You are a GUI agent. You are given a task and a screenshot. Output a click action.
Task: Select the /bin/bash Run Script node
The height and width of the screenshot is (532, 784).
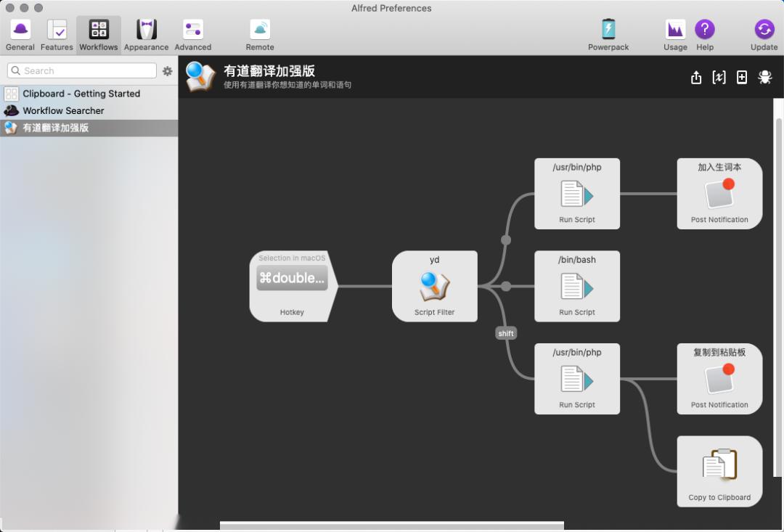coord(577,286)
